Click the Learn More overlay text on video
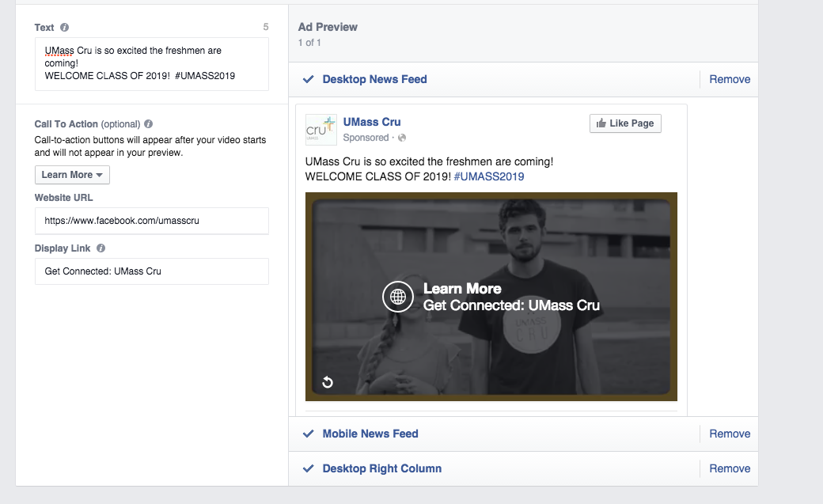Viewport: 823px width, 504px height. (x=462, y=289)
